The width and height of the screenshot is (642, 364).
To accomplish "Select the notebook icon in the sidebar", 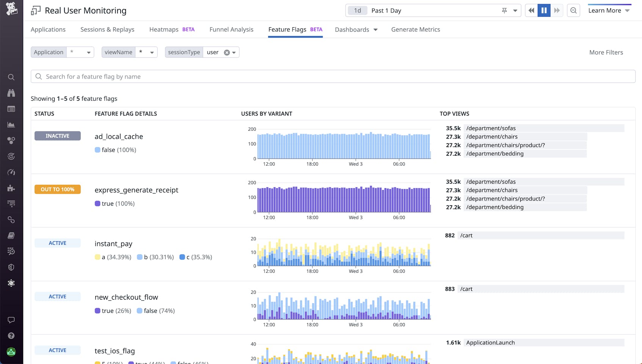I will click(11, 235).
